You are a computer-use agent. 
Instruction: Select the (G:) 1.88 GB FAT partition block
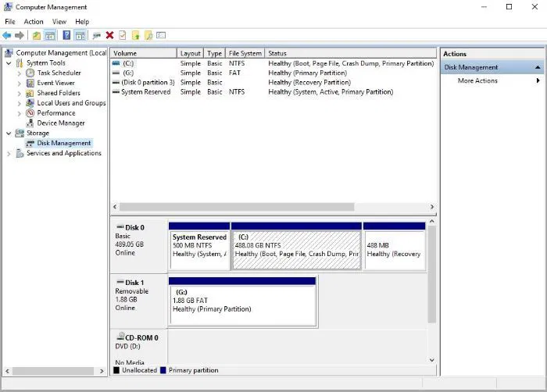242,301
